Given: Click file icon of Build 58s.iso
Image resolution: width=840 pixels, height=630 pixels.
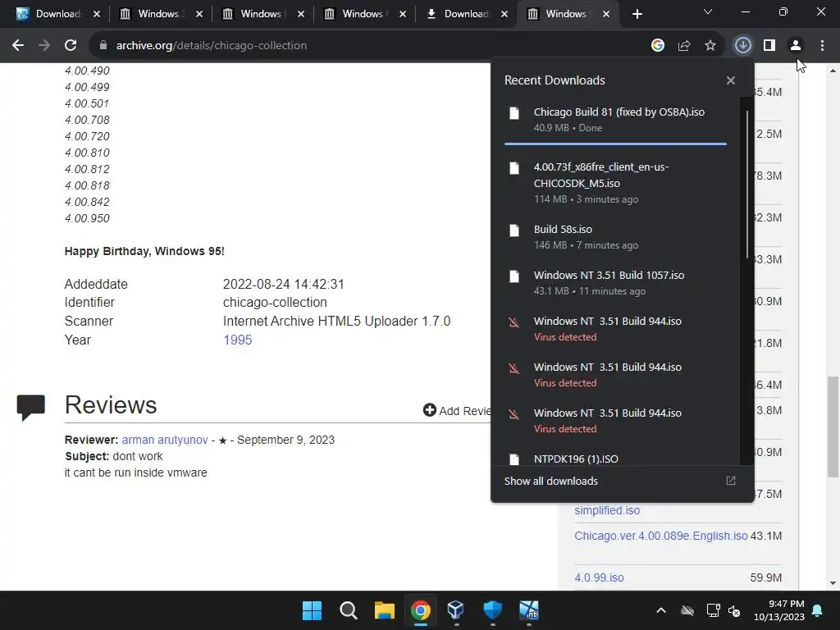Looking at the screenshot, I should [514, 231].
